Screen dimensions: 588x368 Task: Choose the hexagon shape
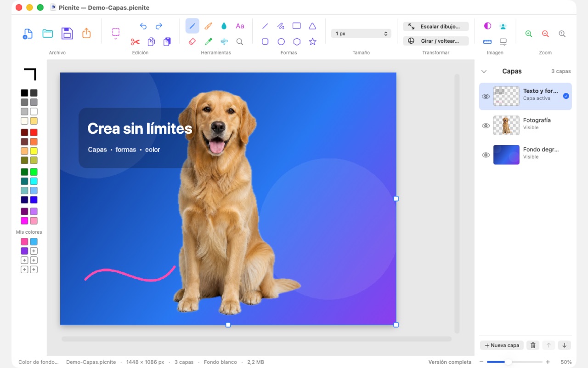tap(297, 42)
